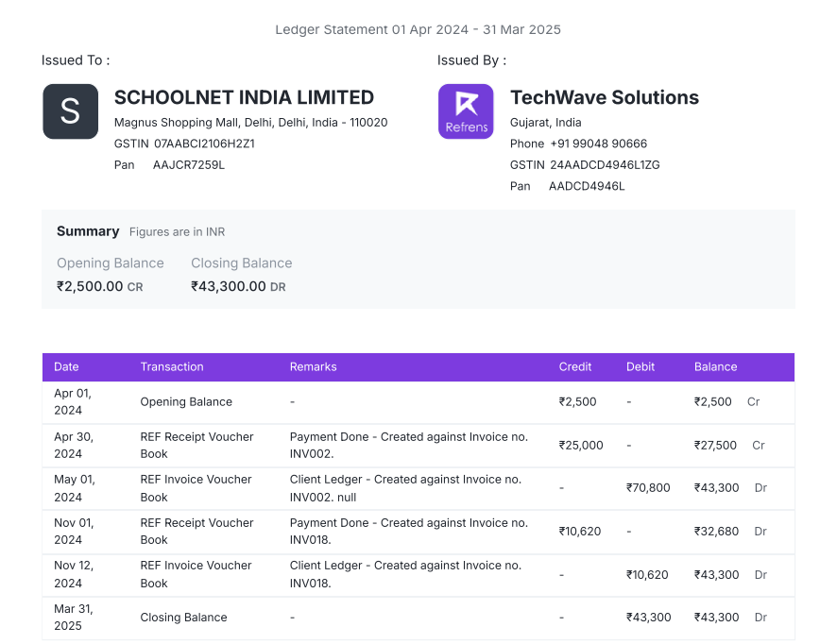
Task: Click the 'Remarks' column header
Action: click(314, 367)
